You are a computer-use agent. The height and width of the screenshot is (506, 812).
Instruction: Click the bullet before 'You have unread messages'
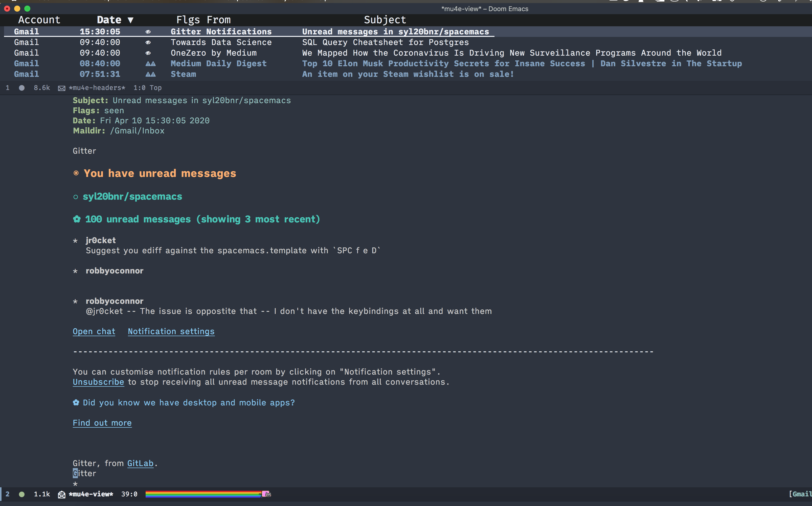pos(76,173)
